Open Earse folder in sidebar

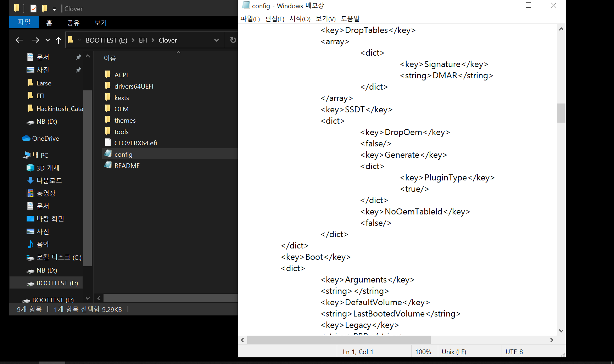point(44,83)
